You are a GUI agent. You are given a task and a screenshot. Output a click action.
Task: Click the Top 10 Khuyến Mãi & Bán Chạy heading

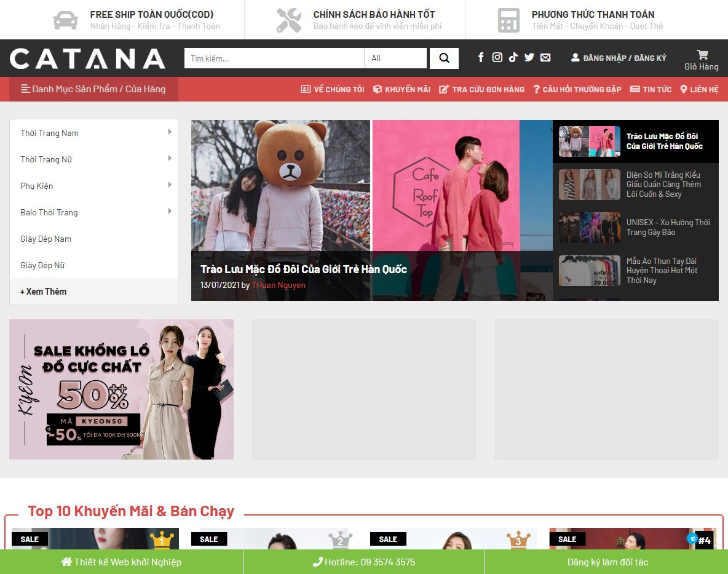tap(131, 511)
